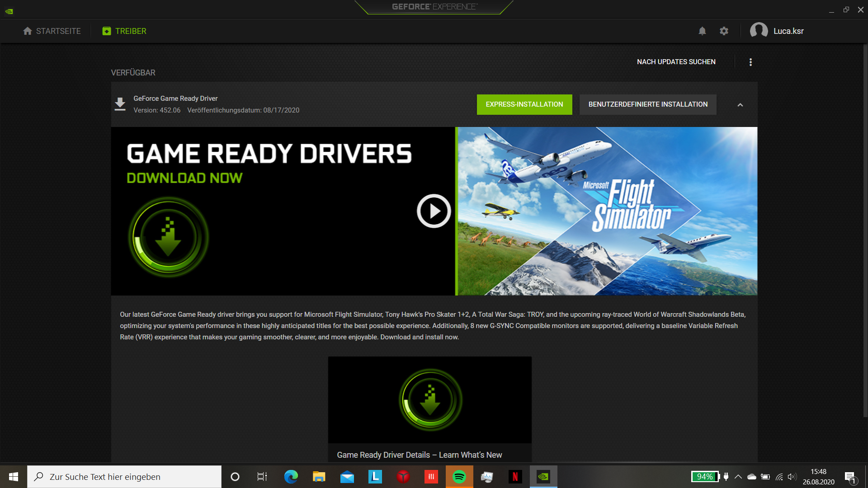Viewport: 868px width, 488px height.
Task: Open GeForce Experience settings gear
Action: [x=724, y=31]
